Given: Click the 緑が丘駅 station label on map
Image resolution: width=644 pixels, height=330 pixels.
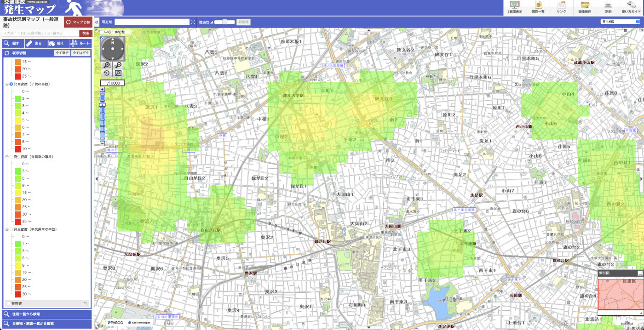Looking at the screenshot, I should (x=322, y=241).
